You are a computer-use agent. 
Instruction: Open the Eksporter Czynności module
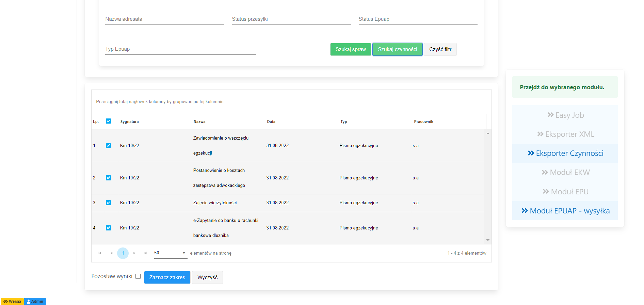[565, 153]
